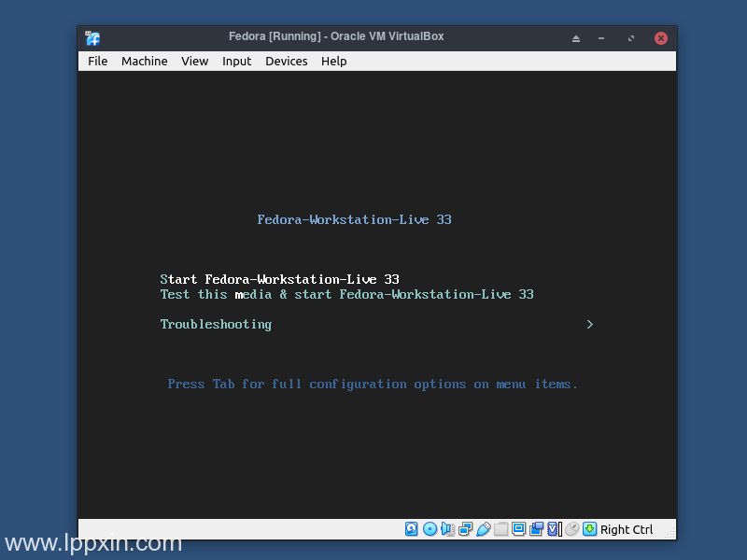
Task: Click the Right Ctrl host key label
Action: (626, 529)
